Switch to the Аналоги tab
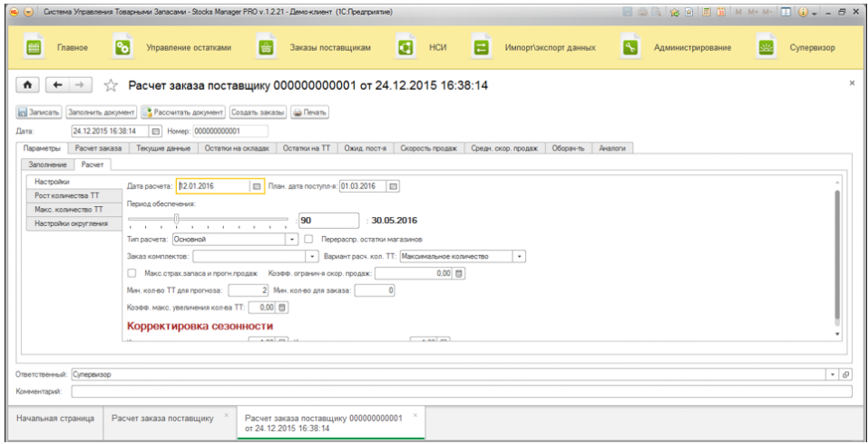 pos(612,148)
